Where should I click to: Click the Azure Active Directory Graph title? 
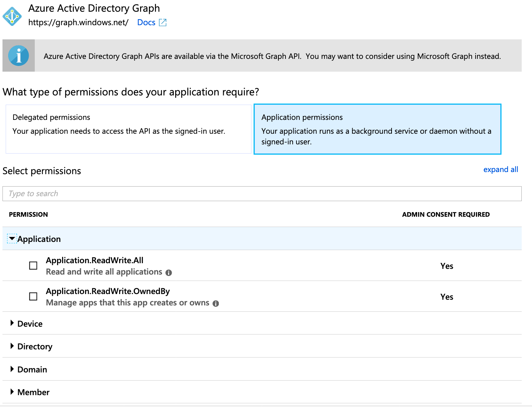(x=94, y=8)
